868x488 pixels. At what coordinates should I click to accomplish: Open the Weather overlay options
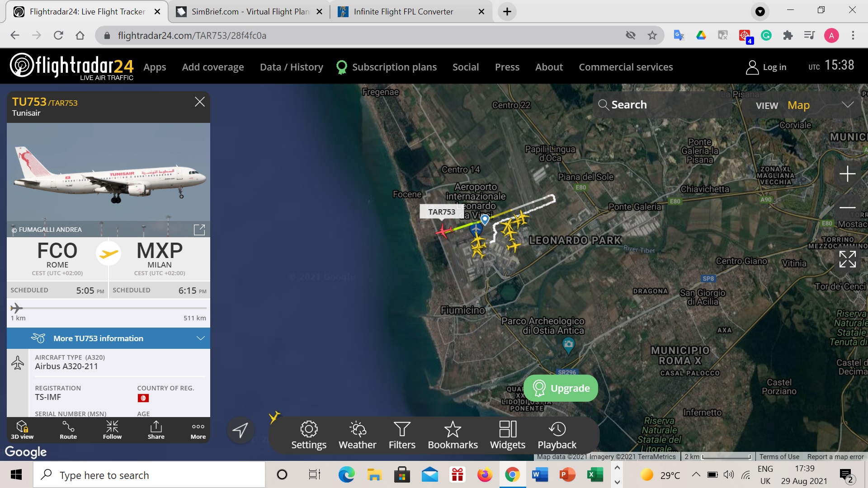coord(357,435)
